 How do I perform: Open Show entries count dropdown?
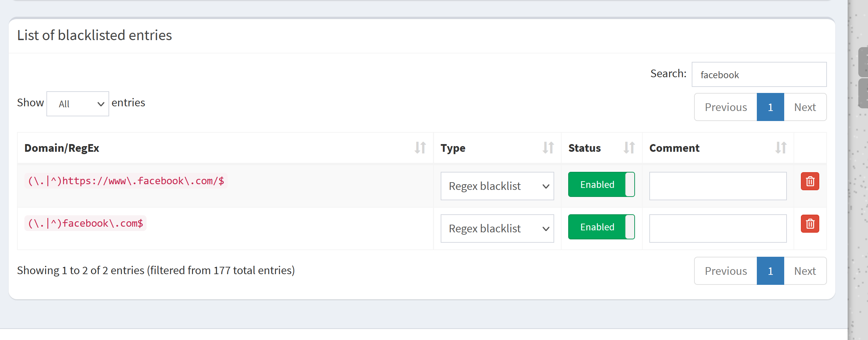click(78, 104)
